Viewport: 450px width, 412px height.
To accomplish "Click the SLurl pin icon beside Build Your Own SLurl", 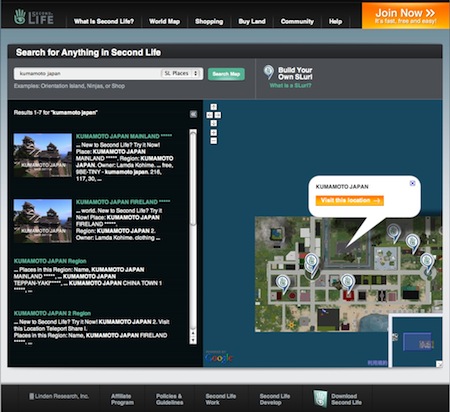I will (x=269, y=72).
